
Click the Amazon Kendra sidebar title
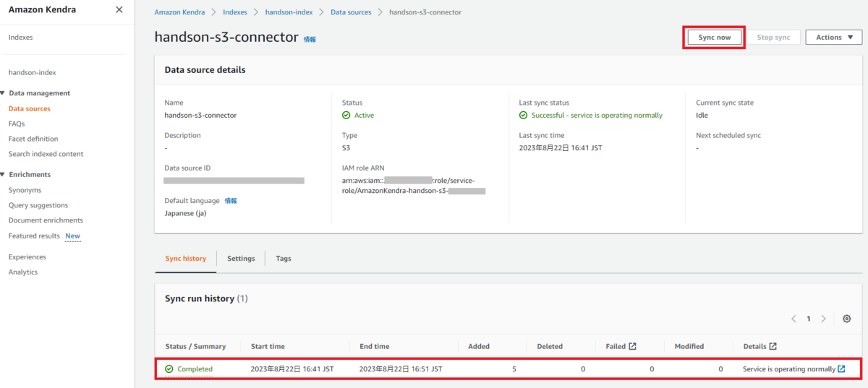[x=42, y=10]
